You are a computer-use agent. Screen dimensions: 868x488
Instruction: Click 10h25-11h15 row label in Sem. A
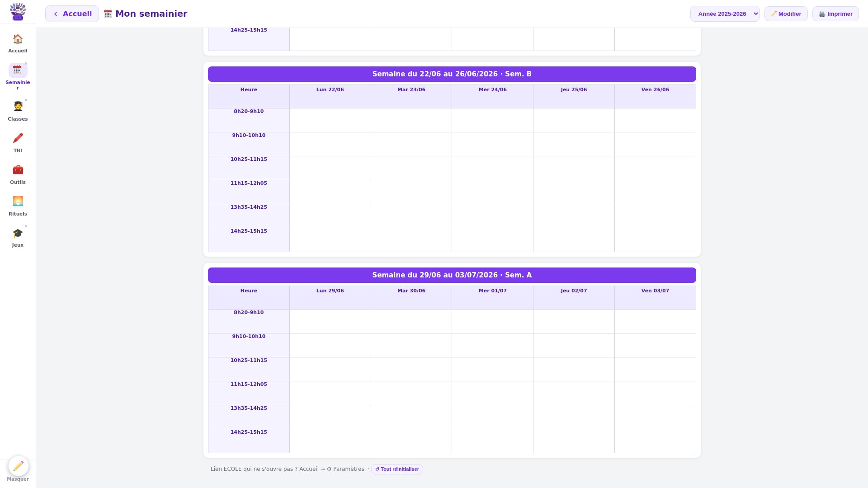click(249, 369)
